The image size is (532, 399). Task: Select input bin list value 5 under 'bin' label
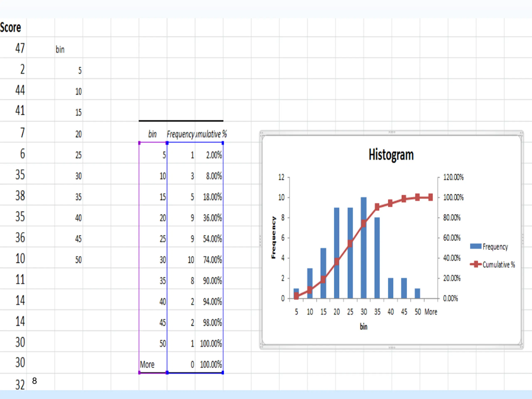point(69,69)
